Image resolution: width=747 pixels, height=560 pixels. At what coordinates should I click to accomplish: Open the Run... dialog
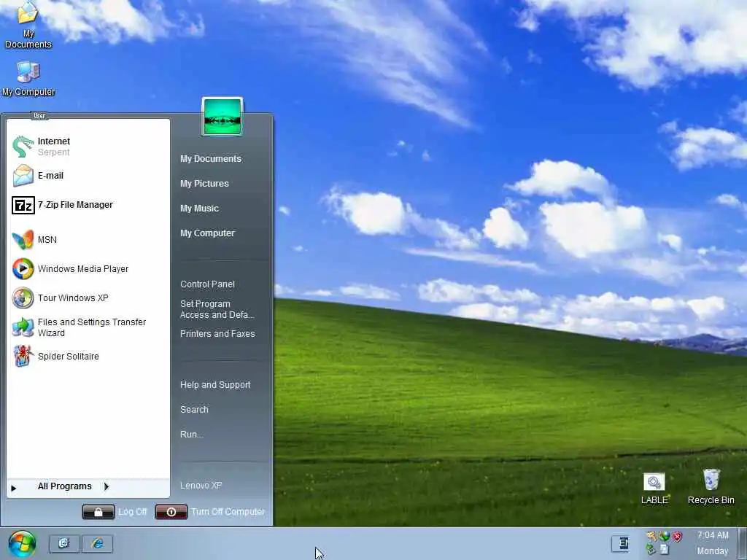(192, 435)
